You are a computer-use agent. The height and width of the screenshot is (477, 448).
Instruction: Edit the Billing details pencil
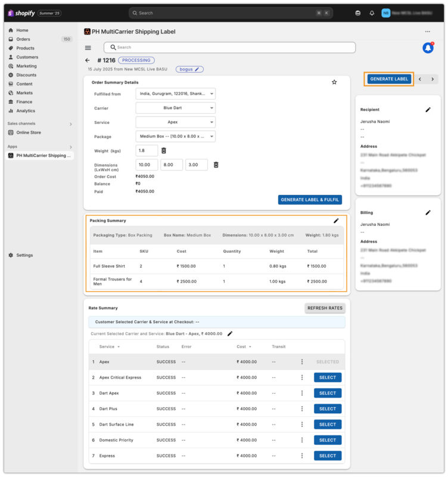click(428, 213)
